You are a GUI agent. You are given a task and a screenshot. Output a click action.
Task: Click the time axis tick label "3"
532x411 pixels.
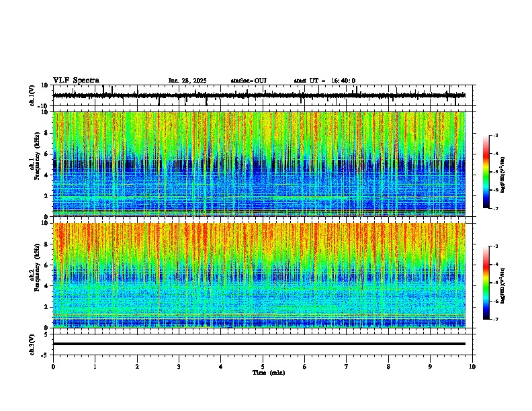coord(179,367)
